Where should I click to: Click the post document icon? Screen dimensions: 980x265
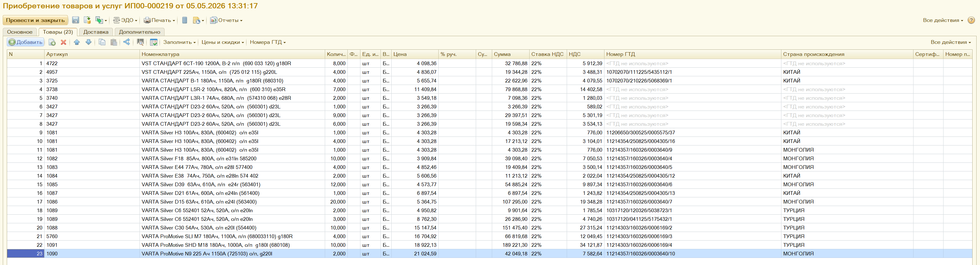pos(87,20)
